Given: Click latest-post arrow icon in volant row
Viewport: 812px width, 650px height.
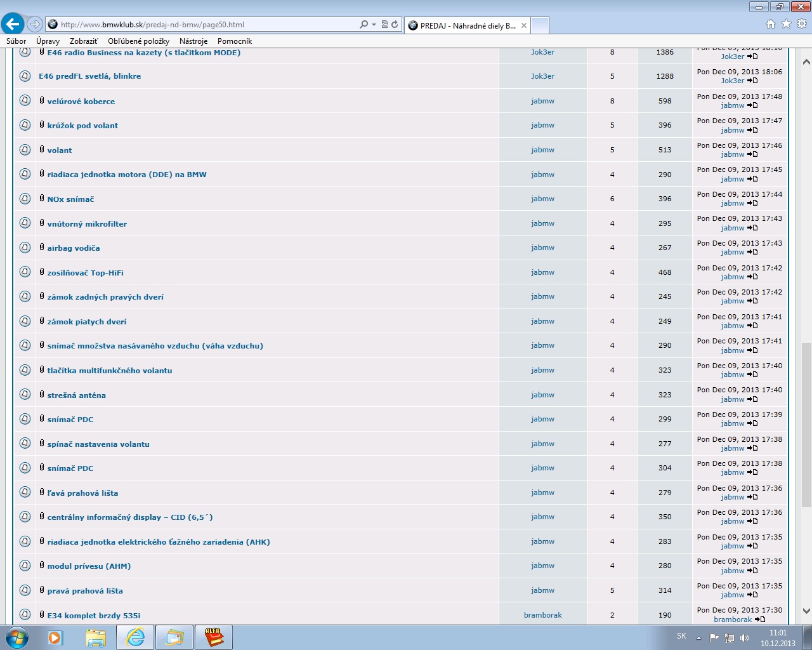Looking at the screenshot, I should 752,154.
